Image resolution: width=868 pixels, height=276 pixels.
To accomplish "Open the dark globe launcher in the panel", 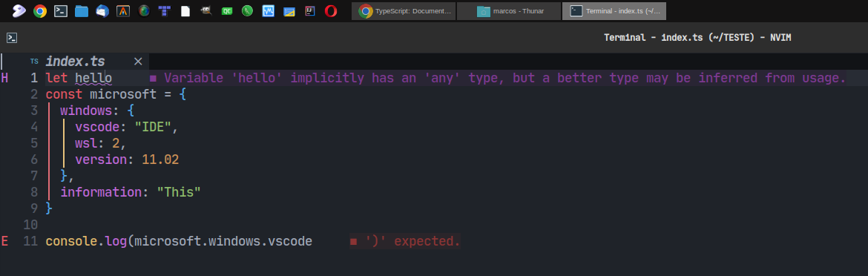I will [x=144, y=10].
